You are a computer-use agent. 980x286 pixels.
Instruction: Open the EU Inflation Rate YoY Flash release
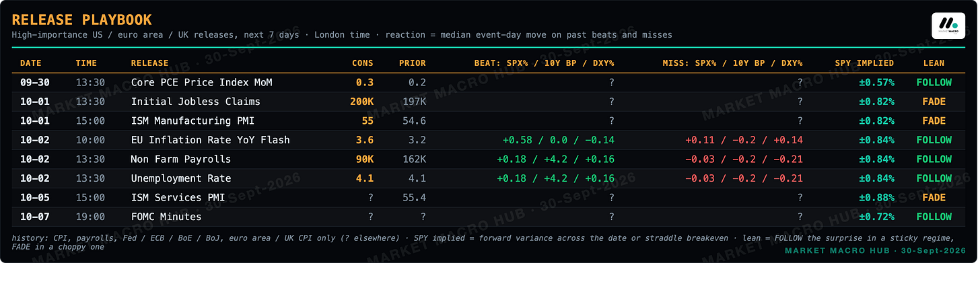point(210,140)
